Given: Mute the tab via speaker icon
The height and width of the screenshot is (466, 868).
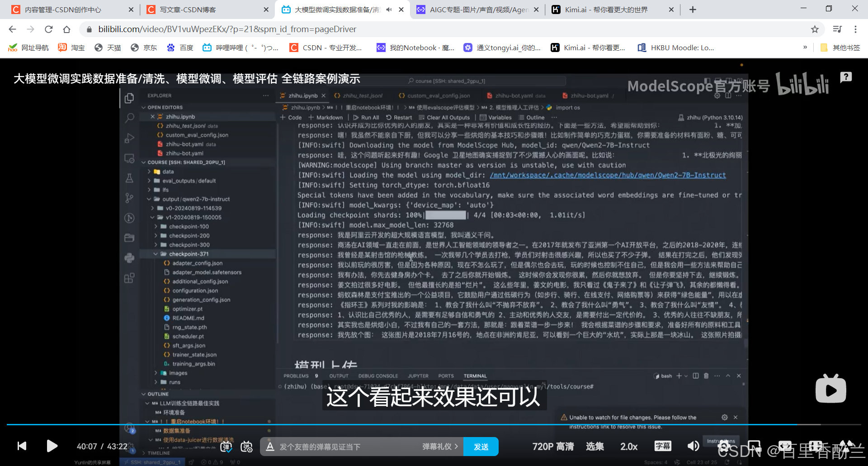Looking at the screenshot, I should [x=389, y=10].
